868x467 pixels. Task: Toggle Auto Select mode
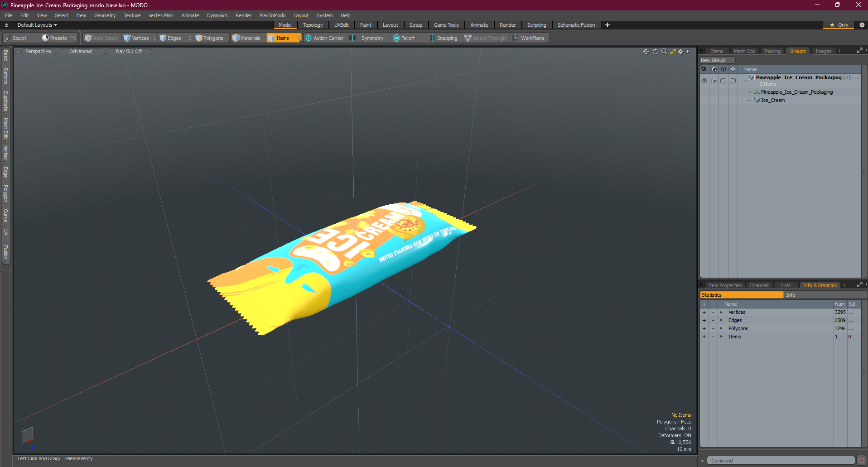(x=101, y=38)
